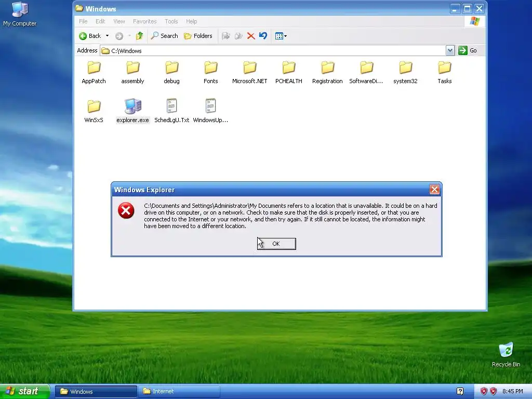
Task: Open the File menu
Action: click(x=83, y=21)
